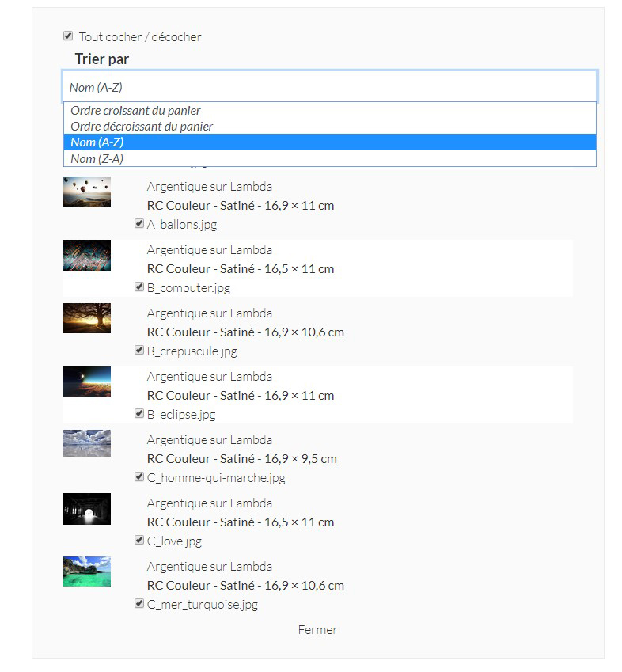The image size is (622, 672).
Task: Toggle the B_crepuscule.jpg checkbox
Action: pyautogui.click(x=139, y=351)
